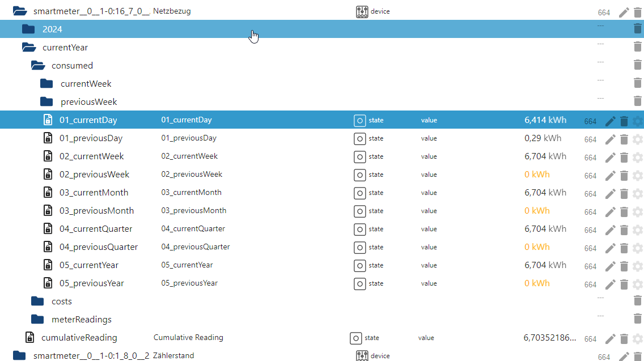Viewport: 644px width, 361px height.
Task: Click the 02_previousWeek 0 kWh value
Action: point(537,174)
